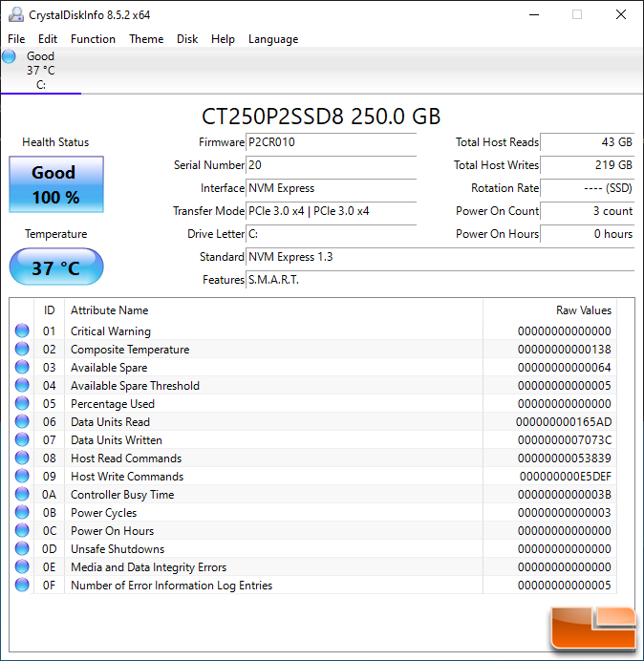Click the status orb for Composite Temperature
Image resolution: width=644 pixels, height=661 pixels.
coord(22,349)
